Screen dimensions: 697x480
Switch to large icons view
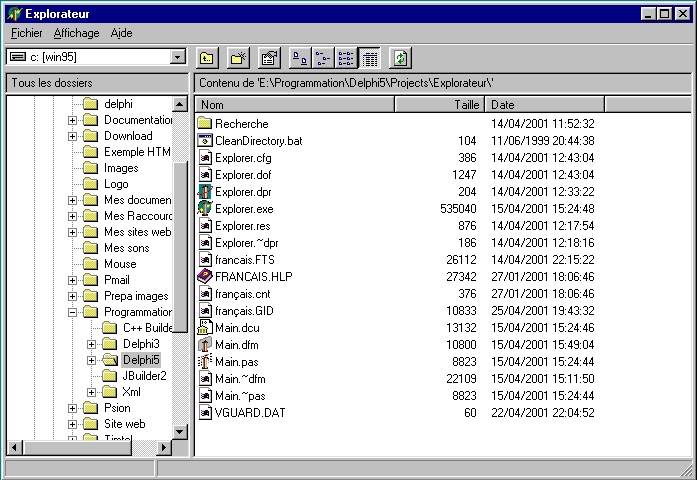coord(300,58)
